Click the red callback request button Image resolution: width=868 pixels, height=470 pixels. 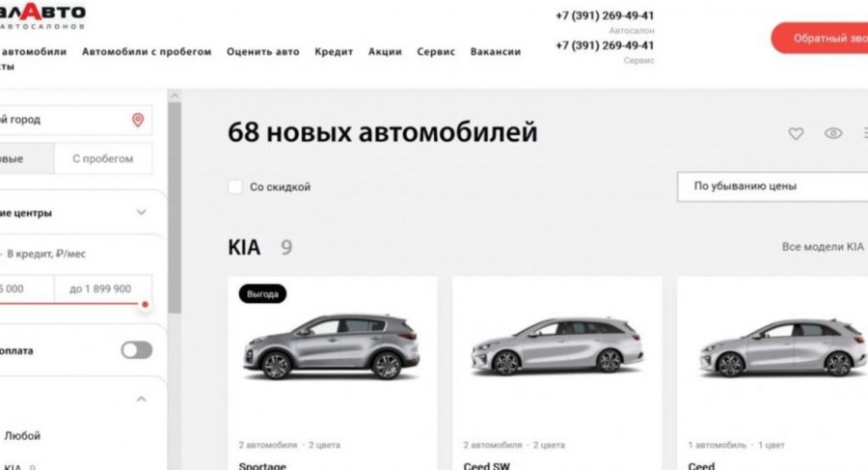[x=819, y=39]
